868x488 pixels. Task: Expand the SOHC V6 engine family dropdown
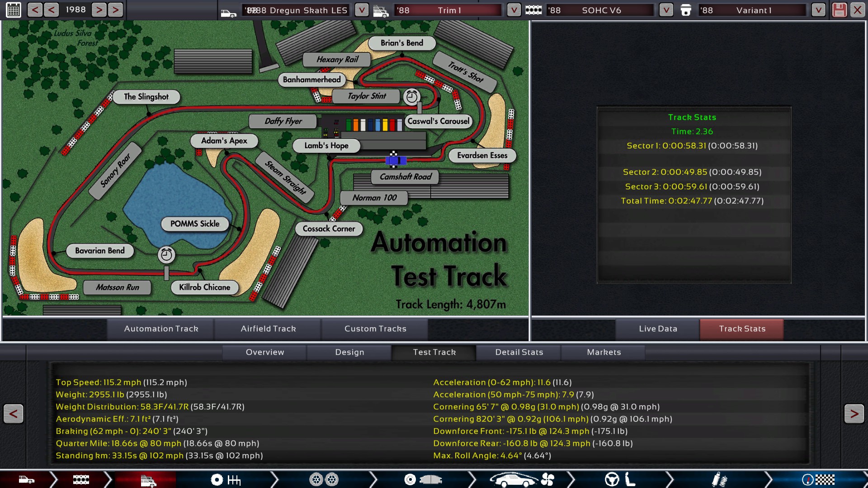click(x=666, y=9)
